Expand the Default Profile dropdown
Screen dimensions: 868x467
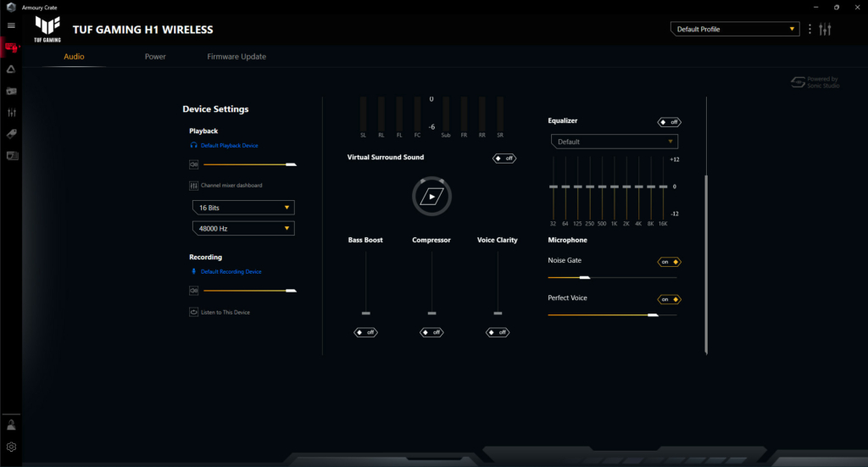(735, 29)
